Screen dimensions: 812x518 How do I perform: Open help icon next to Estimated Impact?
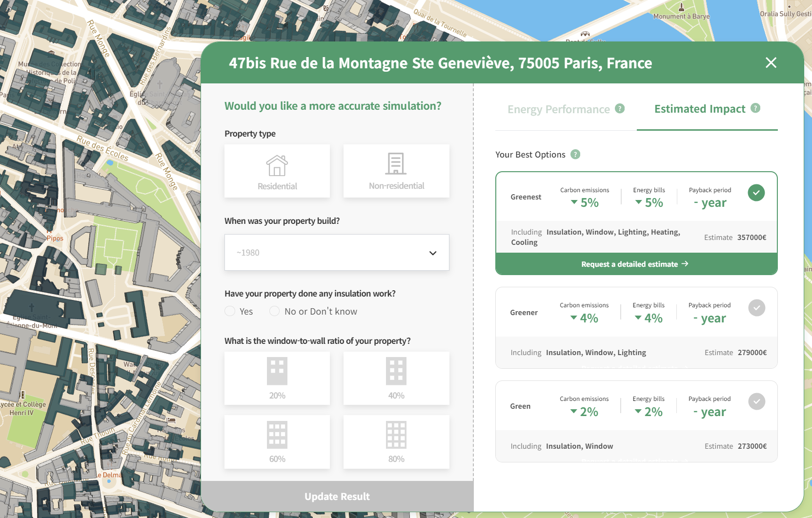755,108
